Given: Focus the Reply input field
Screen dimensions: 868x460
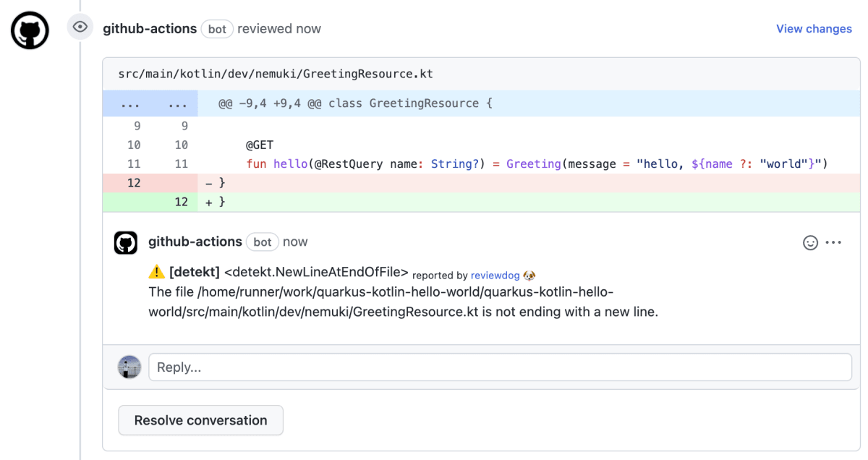Looking at the screenshot, I should point(500,367).
